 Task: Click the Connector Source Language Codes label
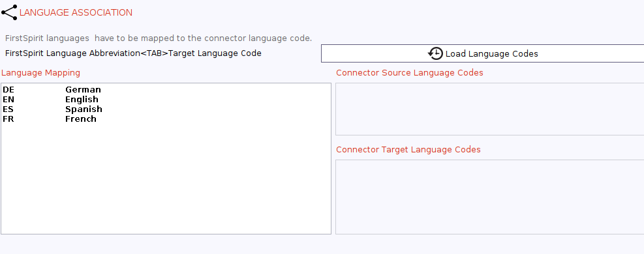click(x=410, y=73)
